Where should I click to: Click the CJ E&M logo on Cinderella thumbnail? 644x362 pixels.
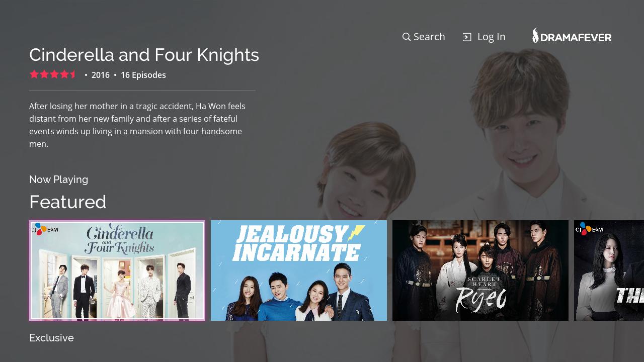[x=45, y=229]
